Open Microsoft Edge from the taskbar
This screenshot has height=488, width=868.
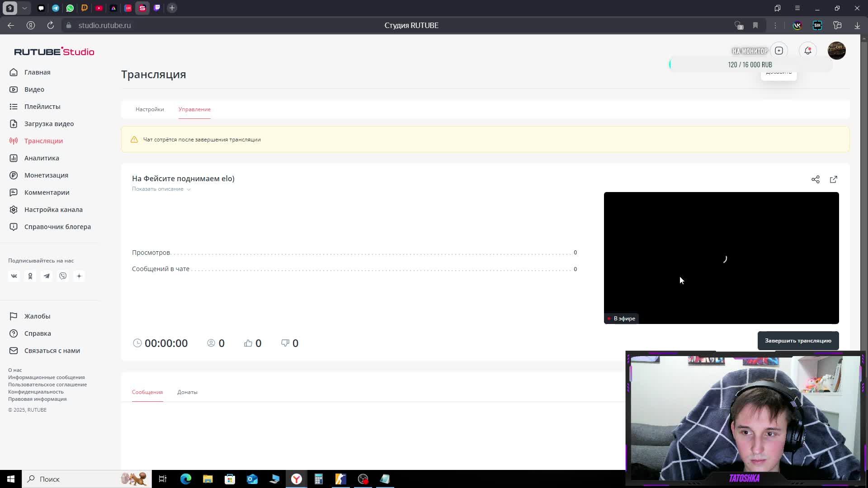coord(186,479)
